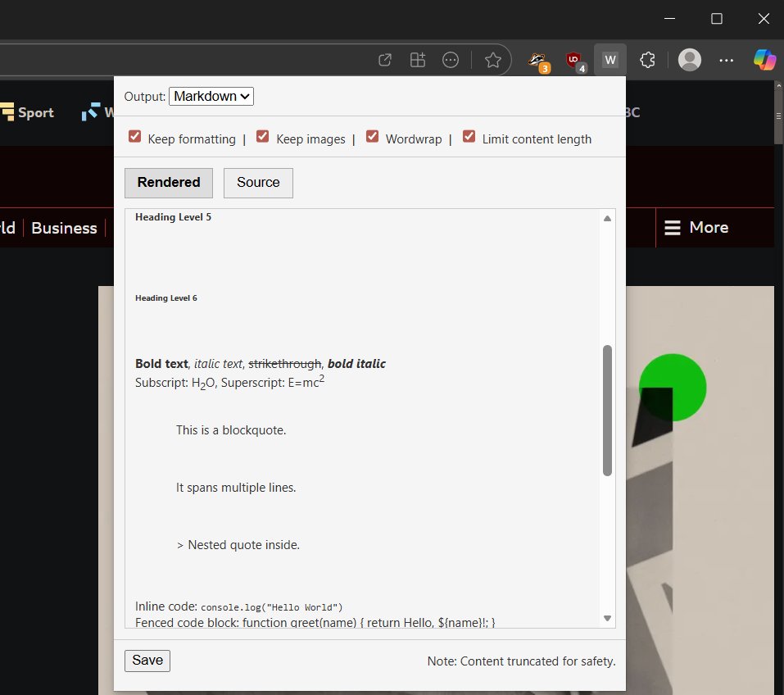Toggle Keep formatting checkbox
Screen dimensions: 784x695
coord(134,137)
